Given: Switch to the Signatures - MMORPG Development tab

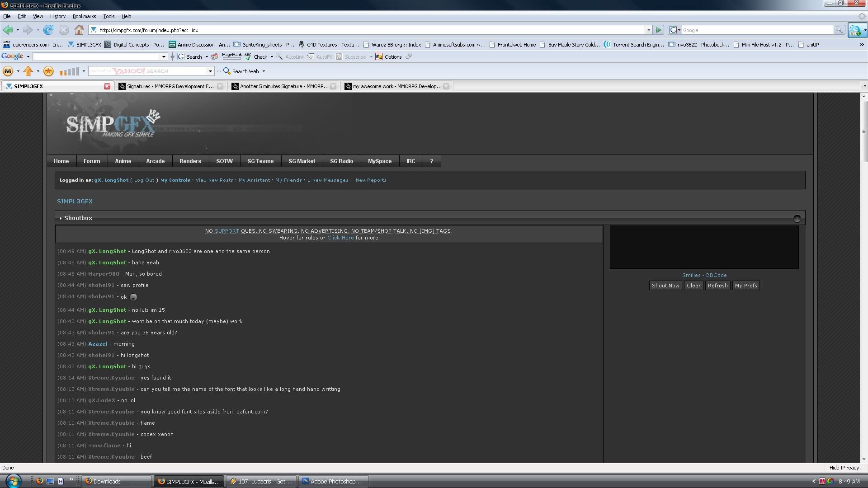Looking at the screenshot, I should pyautogui.click(x=170, y=86).
